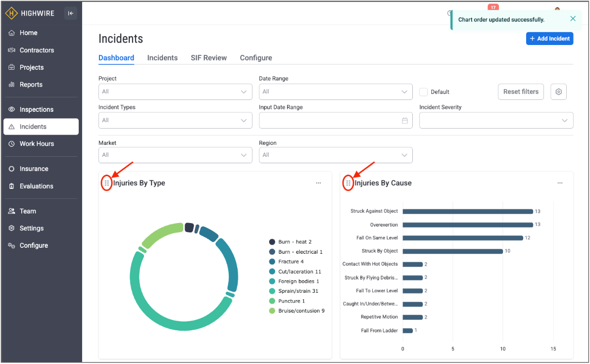Expand the Project dropdown
The image size is (590, 364).
tap(175, 92)
